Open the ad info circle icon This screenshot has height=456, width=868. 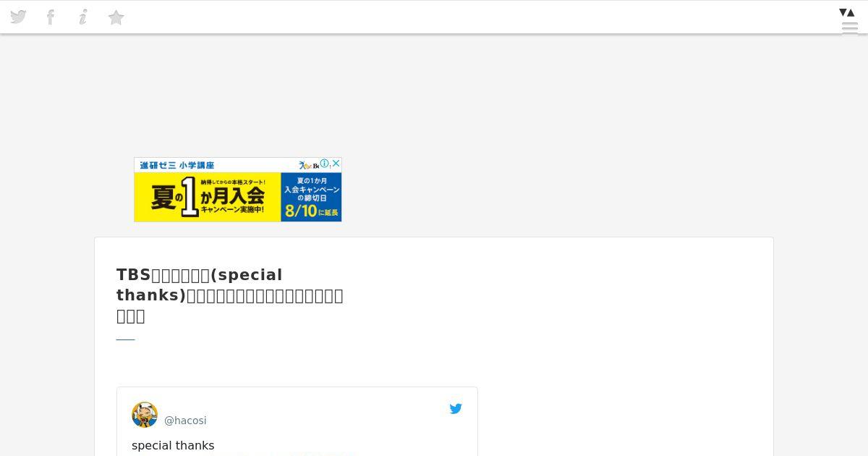click(x=325, y=164)
